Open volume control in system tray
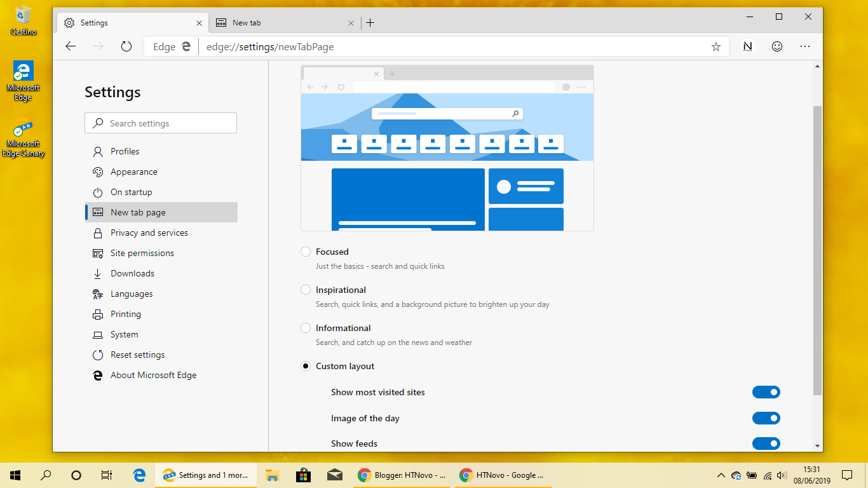The image size is (868, 488). coord(782,475)
